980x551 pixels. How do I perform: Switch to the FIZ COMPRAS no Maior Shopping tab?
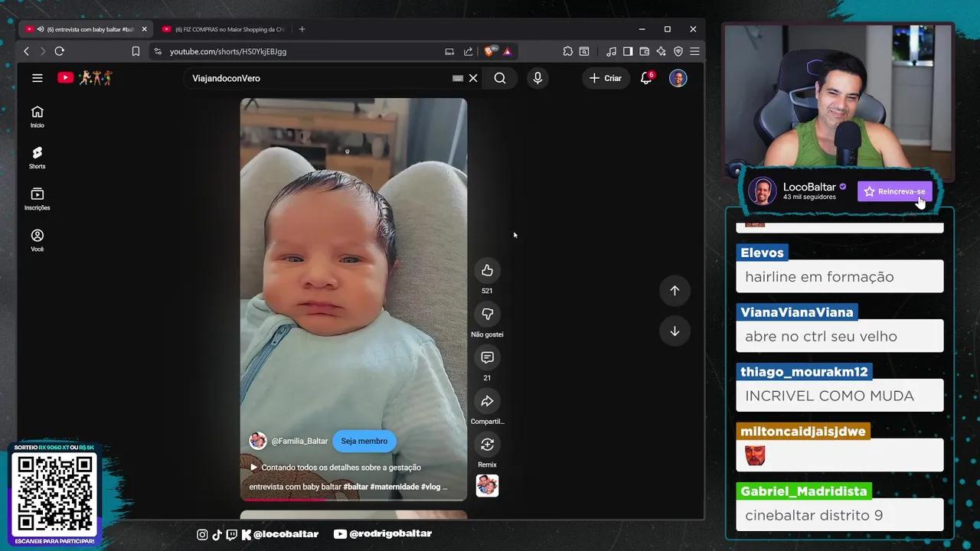point(224,29)
